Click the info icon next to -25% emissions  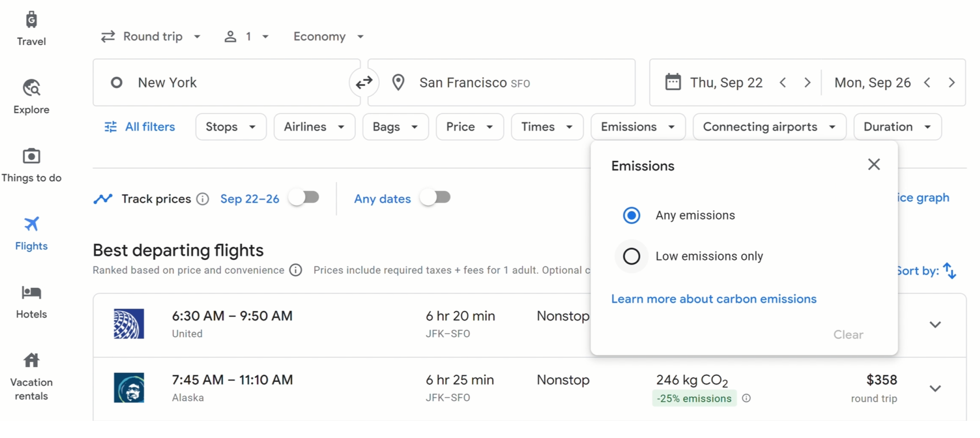coord(746,398)
